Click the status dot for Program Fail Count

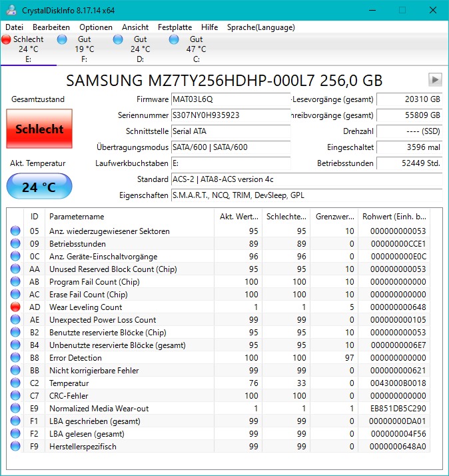[x=15, y=282]
